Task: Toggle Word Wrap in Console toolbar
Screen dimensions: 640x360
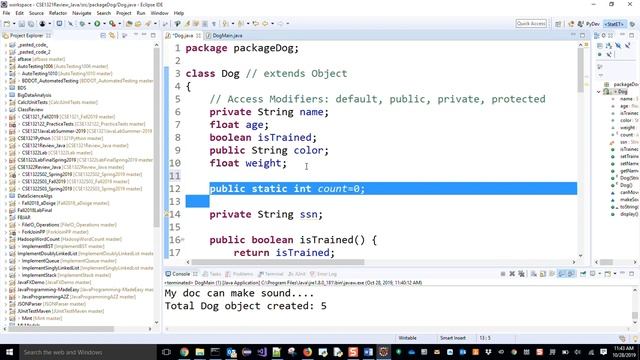Action: tap(553, 274)
